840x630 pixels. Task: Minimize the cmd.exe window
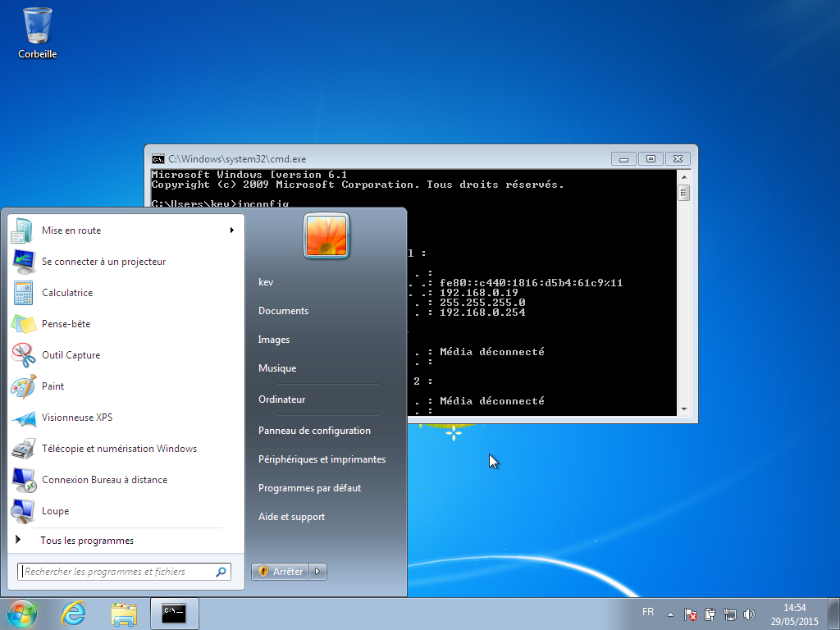623,159
